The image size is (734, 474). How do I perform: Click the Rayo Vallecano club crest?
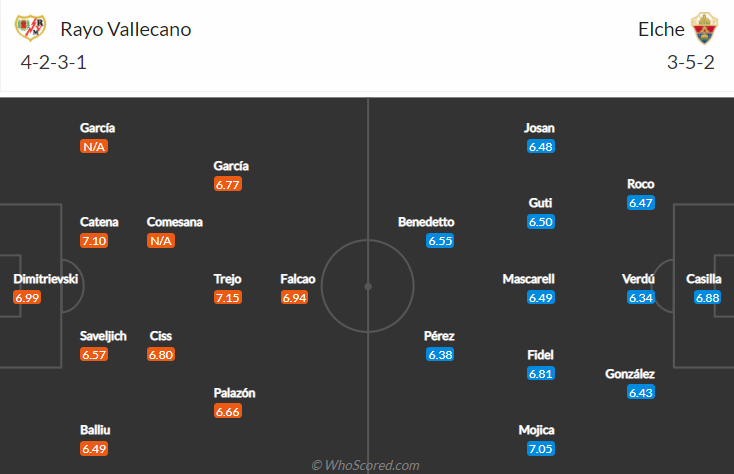pos(30,28)
